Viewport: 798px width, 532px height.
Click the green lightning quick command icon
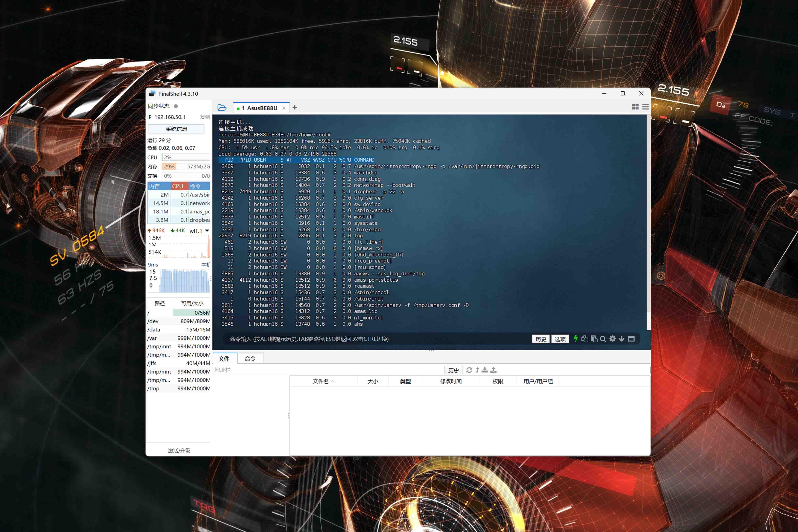click(x=576, y=339)
